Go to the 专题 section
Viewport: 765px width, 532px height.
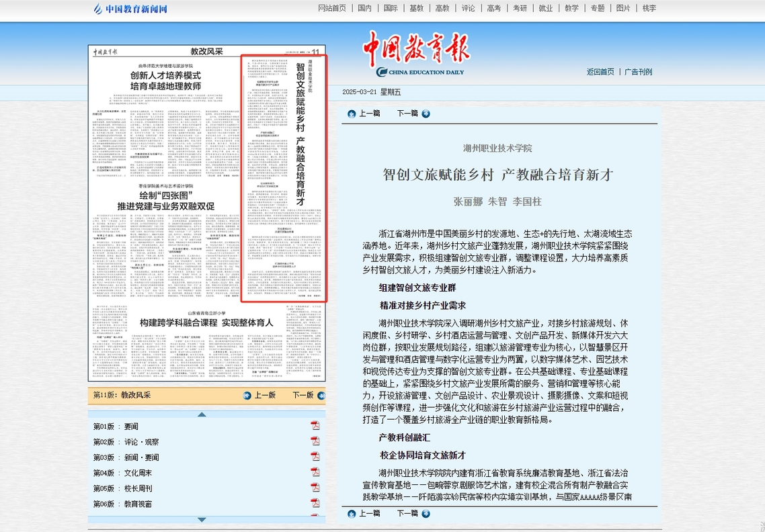tap(597, 8)
